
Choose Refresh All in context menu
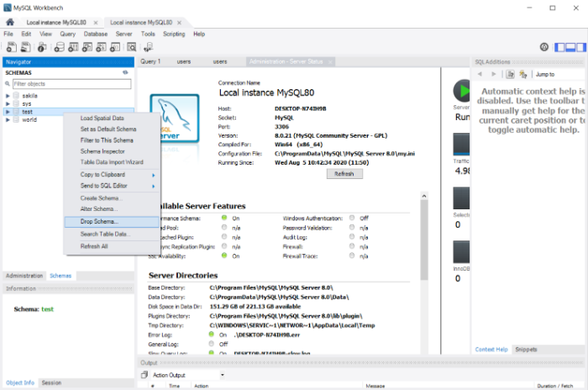tap(112, 246)
